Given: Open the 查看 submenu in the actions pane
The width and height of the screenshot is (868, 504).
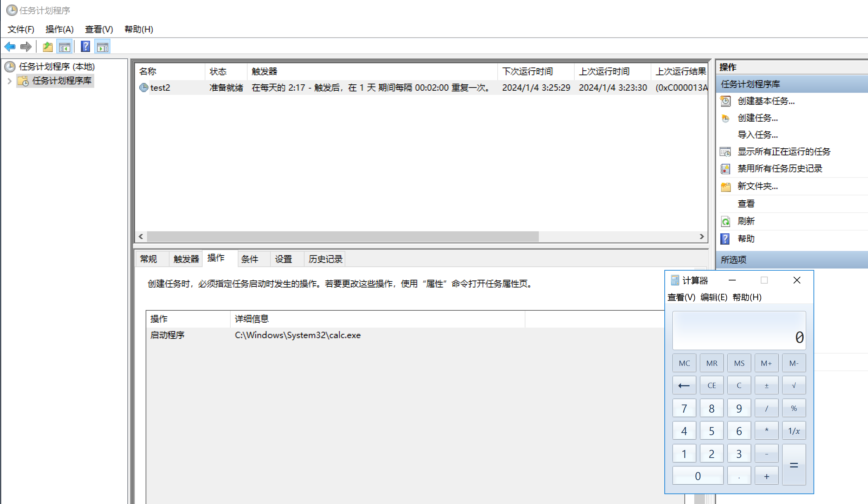Looking at the screenshot, I should tap(746, 203).
